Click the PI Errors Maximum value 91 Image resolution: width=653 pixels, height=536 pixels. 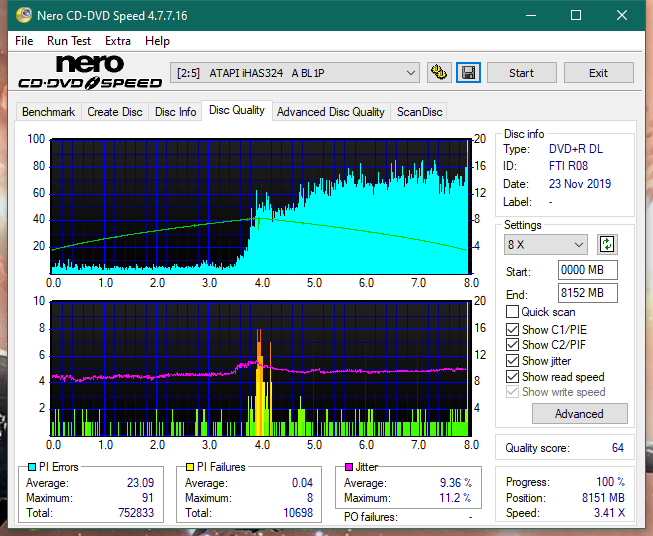[x=147, y=498]
